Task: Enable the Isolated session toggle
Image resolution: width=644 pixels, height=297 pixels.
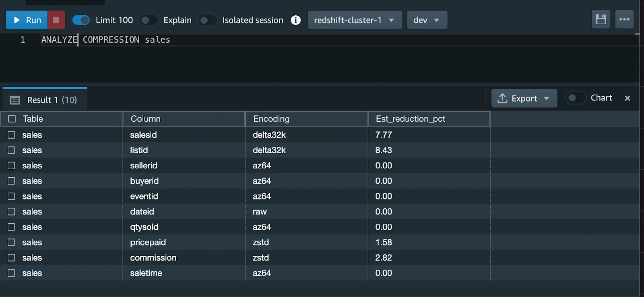Action: point(207,20)
